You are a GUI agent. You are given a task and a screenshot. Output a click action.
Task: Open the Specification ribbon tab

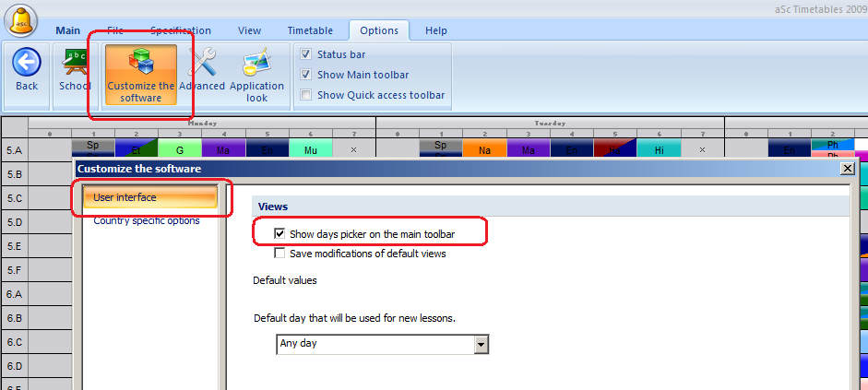pos(181,30)
